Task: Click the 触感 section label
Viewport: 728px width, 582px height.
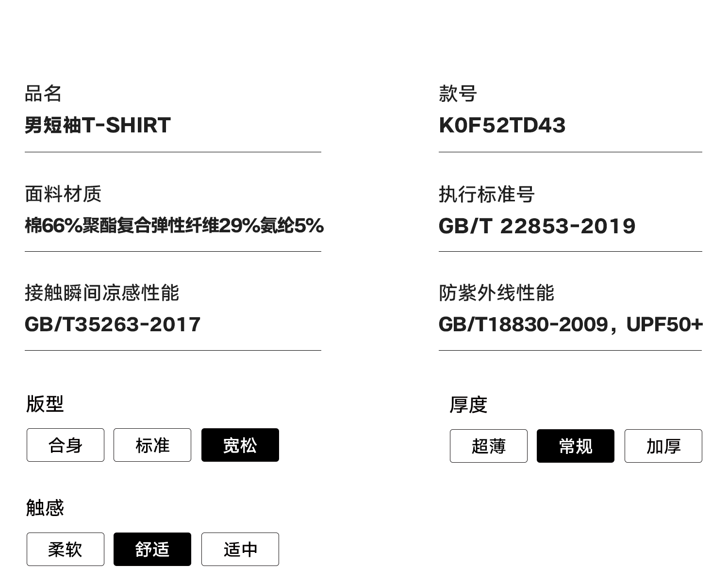Action: pyautogui.click(x=45, y=508)
